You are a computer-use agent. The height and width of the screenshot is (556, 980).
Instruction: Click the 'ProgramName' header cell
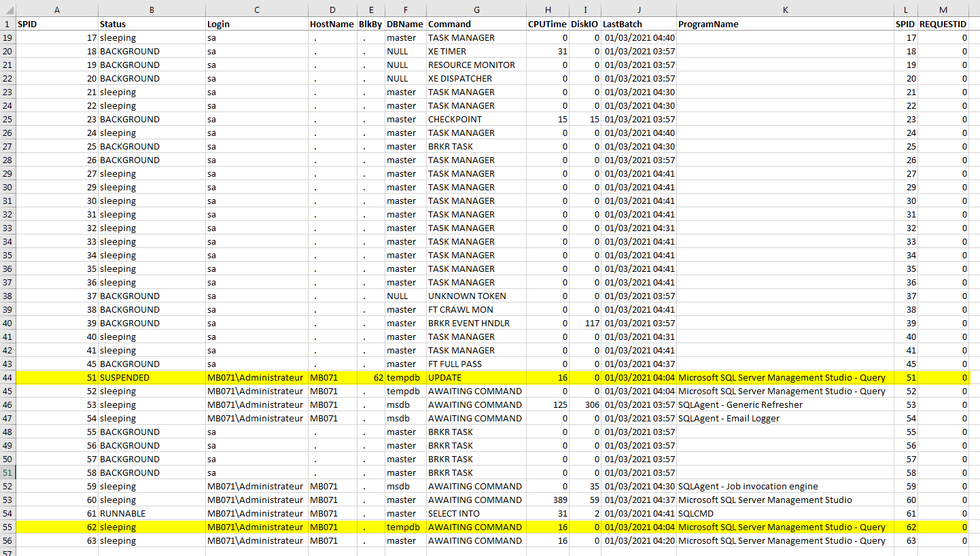pos(785,24)
